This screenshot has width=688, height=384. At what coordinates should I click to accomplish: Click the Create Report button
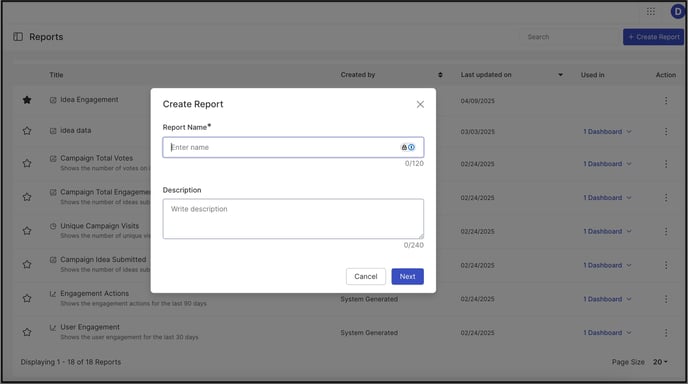[x=653, y=37]
